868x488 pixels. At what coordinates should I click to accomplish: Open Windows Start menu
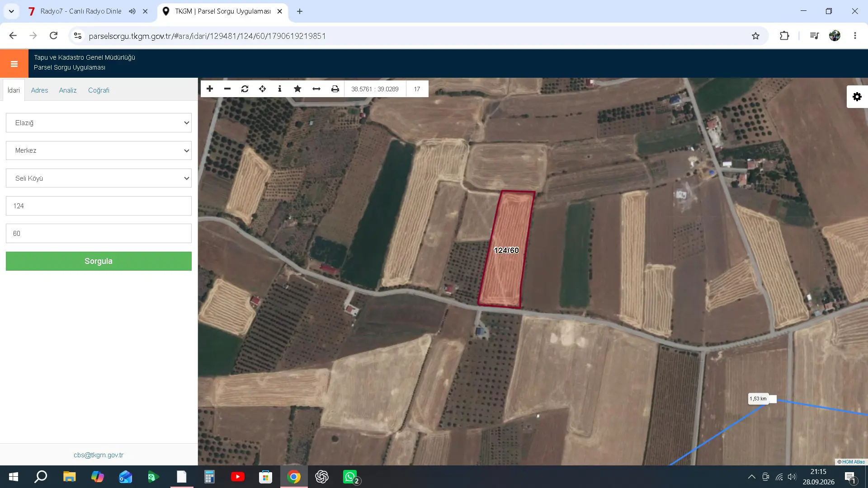[x=14, y=477]
